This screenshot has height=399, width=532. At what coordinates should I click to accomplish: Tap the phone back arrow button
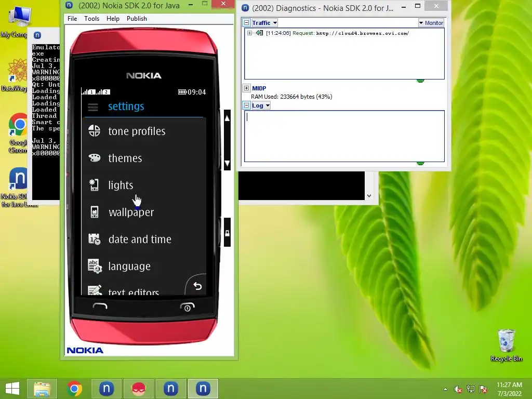(x=197, y=286)
